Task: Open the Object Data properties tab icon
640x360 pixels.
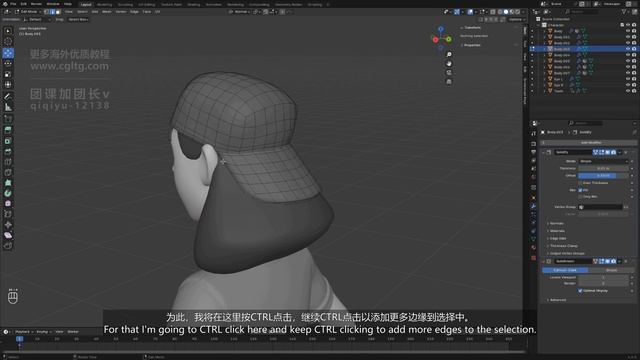Action: point(533,239)
